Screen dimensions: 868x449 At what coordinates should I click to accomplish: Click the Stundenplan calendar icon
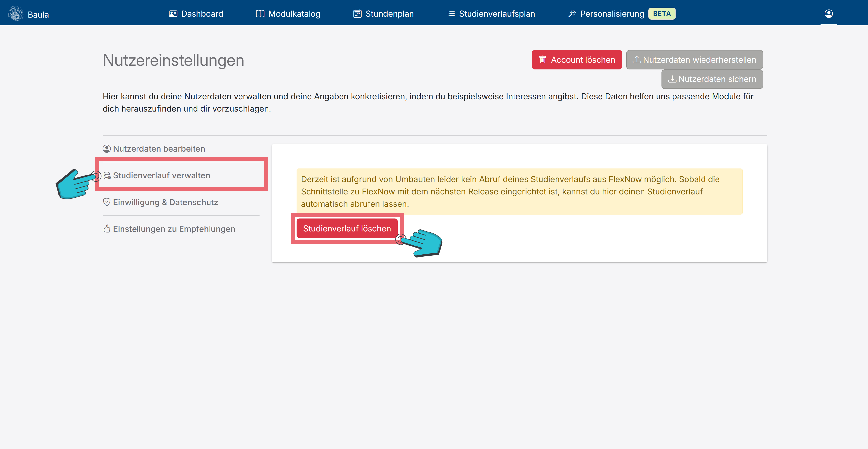click(x=357, y=13)
